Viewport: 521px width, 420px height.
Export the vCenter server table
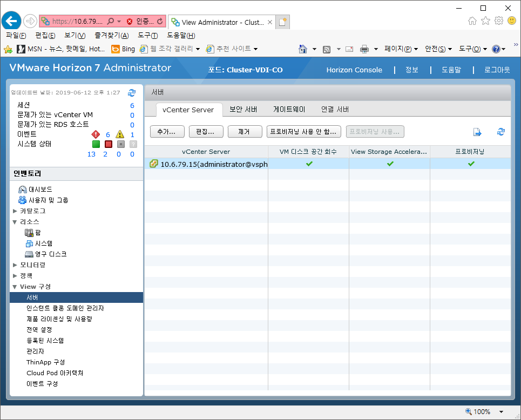coord(477,132)
